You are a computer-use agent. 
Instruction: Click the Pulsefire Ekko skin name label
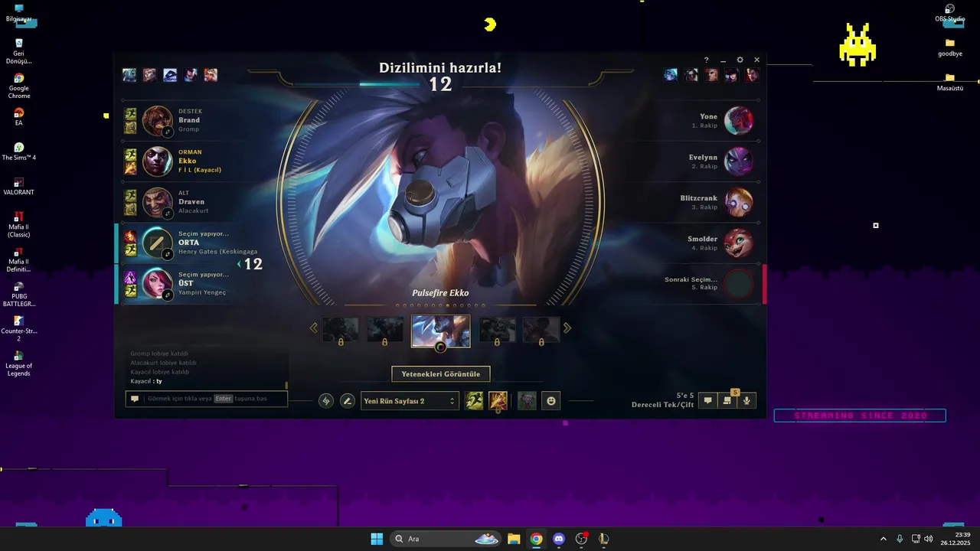pyautogui.click(x=440, y=293)
